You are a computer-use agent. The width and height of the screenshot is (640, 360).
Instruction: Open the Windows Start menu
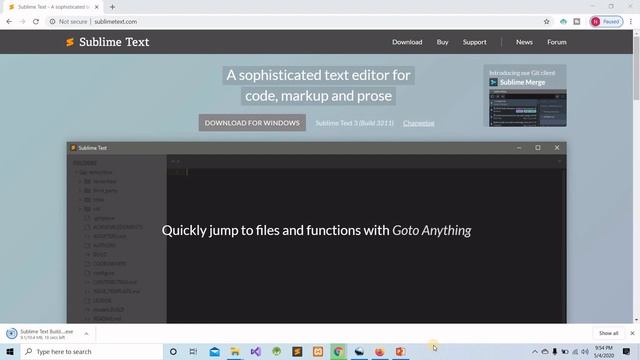(x=10, y=351)
